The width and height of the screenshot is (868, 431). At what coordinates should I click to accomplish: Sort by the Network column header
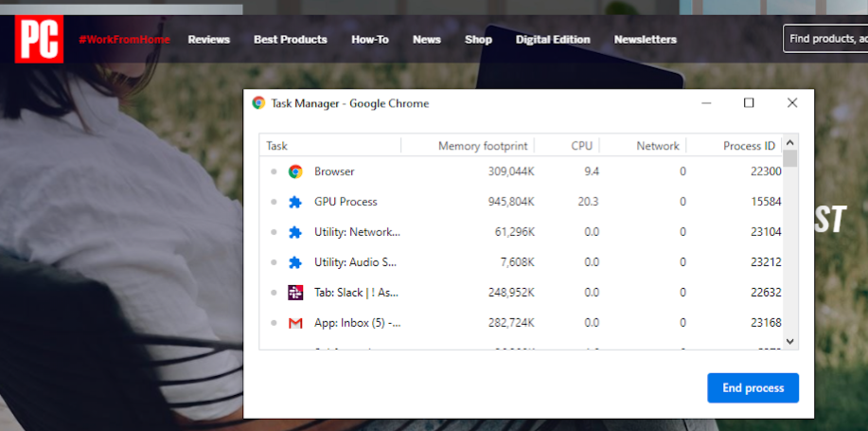click(657, 146)
